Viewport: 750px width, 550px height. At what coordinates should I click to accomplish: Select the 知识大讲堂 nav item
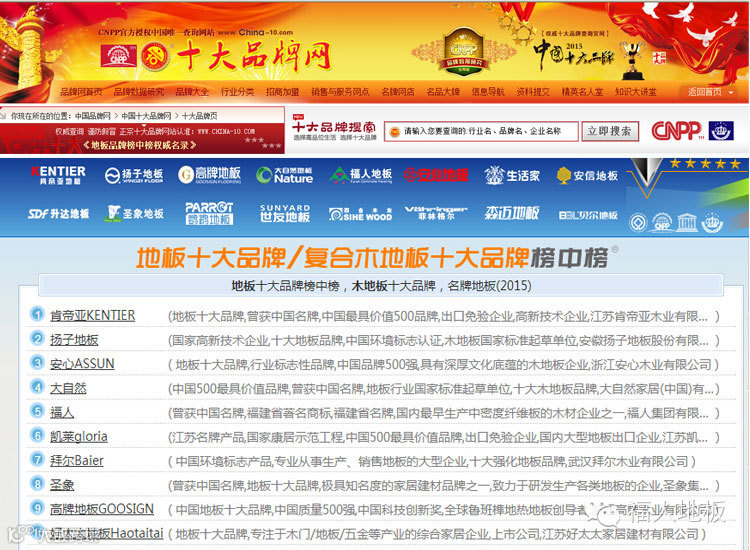[636, 92]
